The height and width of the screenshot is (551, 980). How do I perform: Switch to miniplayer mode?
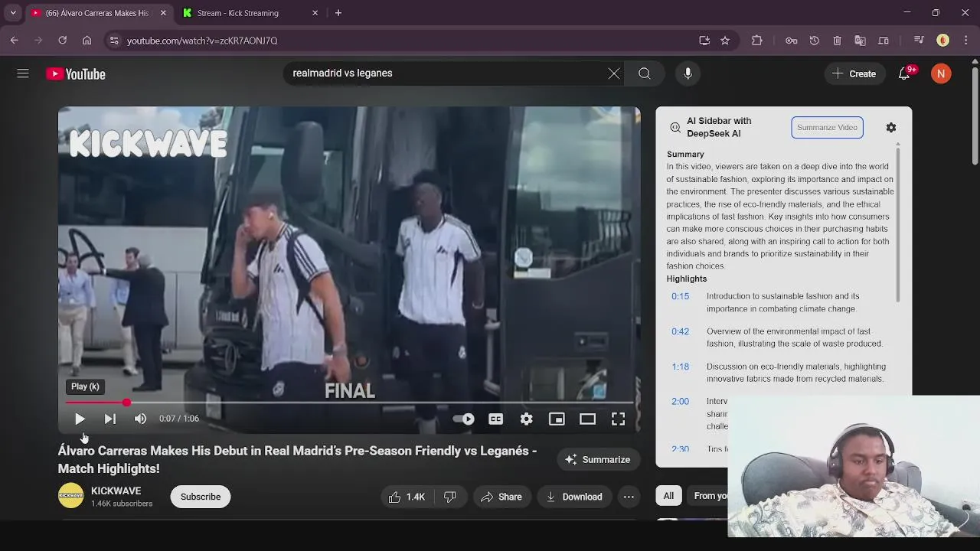[557, 419]
